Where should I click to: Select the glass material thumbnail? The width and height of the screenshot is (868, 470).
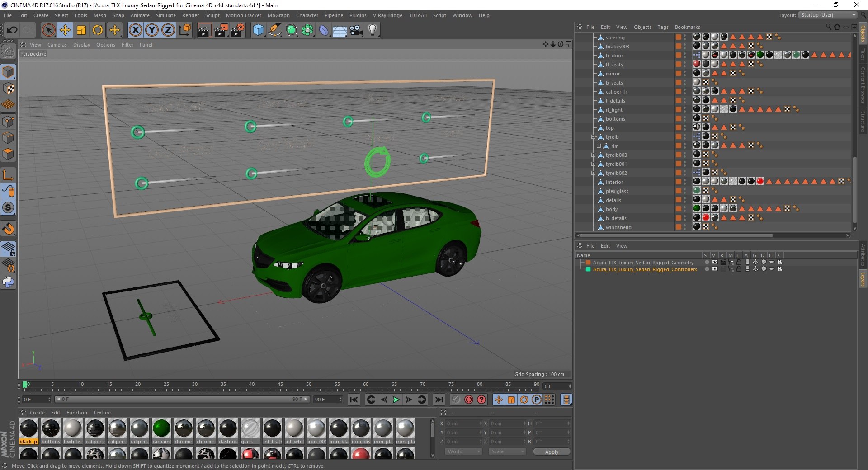pos(250,432)
